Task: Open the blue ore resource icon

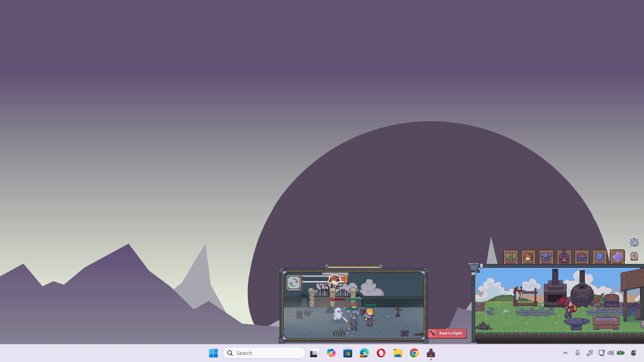Action: point(599,257)
